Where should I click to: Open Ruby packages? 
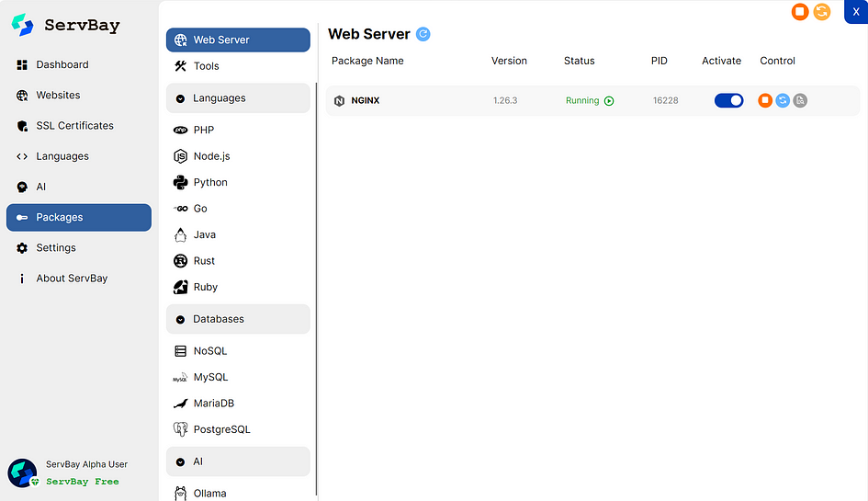pos(238,287)
